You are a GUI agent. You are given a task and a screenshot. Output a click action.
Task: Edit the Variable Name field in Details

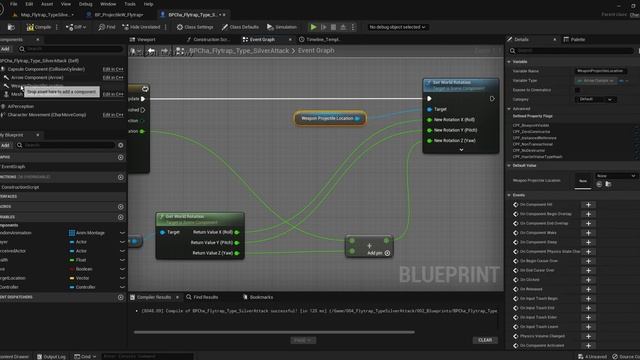[601, 71]
